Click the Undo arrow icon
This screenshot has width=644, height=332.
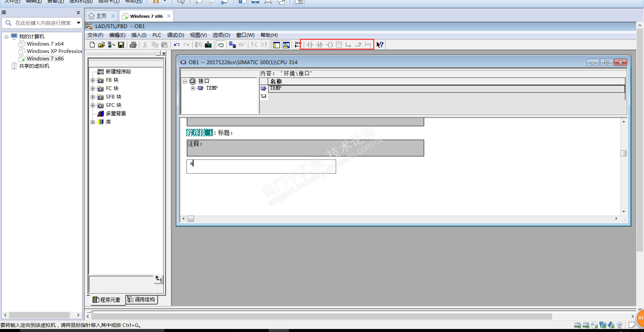click(x=177, y=45)
